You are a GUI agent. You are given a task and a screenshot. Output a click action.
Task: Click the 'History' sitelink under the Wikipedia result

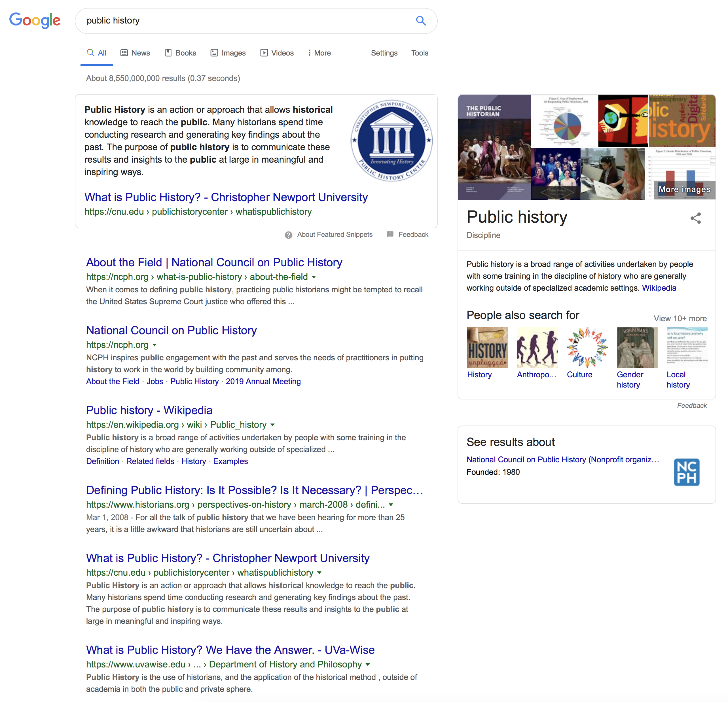click(194, 461)
